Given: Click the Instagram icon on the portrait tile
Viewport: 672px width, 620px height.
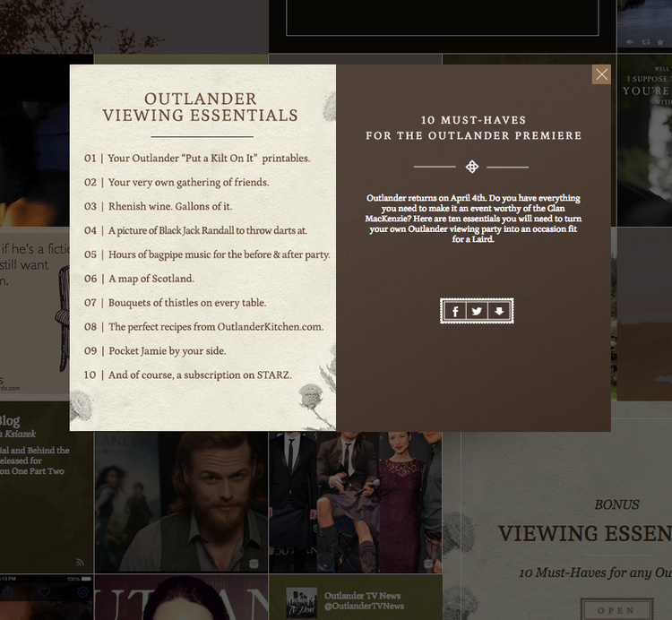Looking at the screenshot, I should tap(254, 563).
